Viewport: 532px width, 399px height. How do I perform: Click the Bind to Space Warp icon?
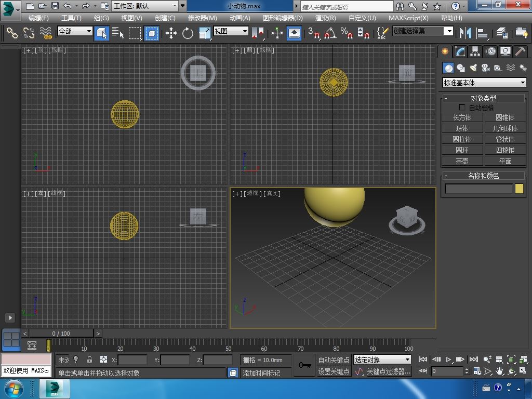coord(46,33)
